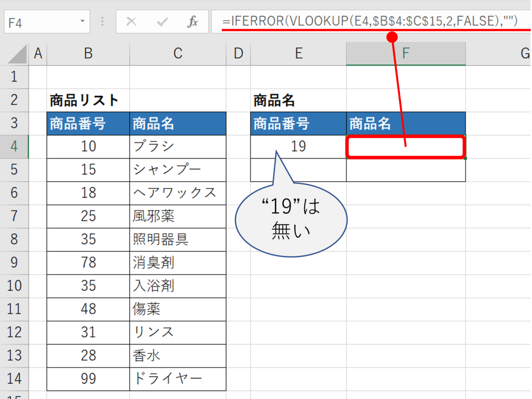The image size is (532, 399).
Task: Select row 13 header
Action: click(14, 355)
